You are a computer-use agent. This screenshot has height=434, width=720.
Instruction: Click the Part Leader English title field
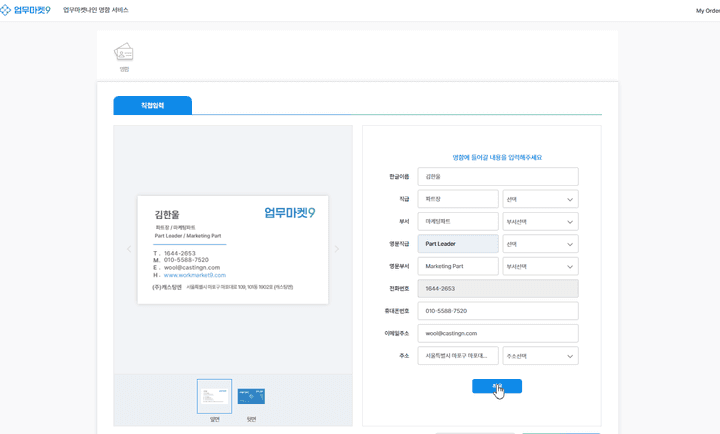pyautogui.click(x=458, y=244)
